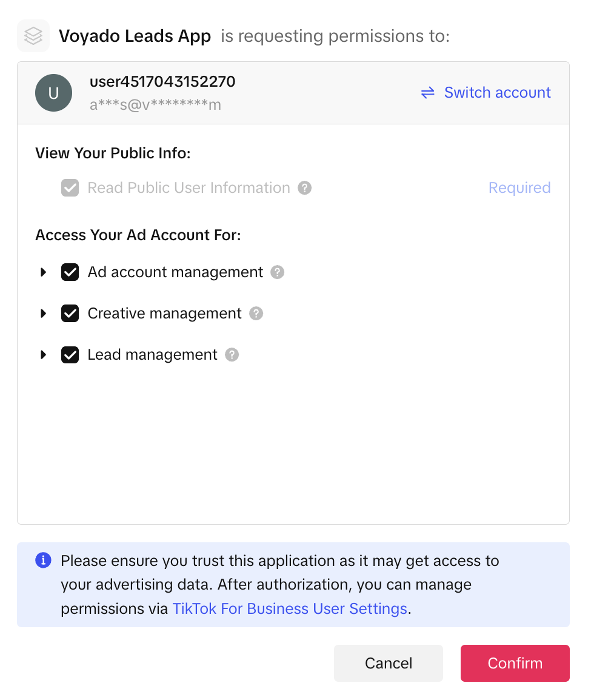Click the username user4517043152270

162,82
